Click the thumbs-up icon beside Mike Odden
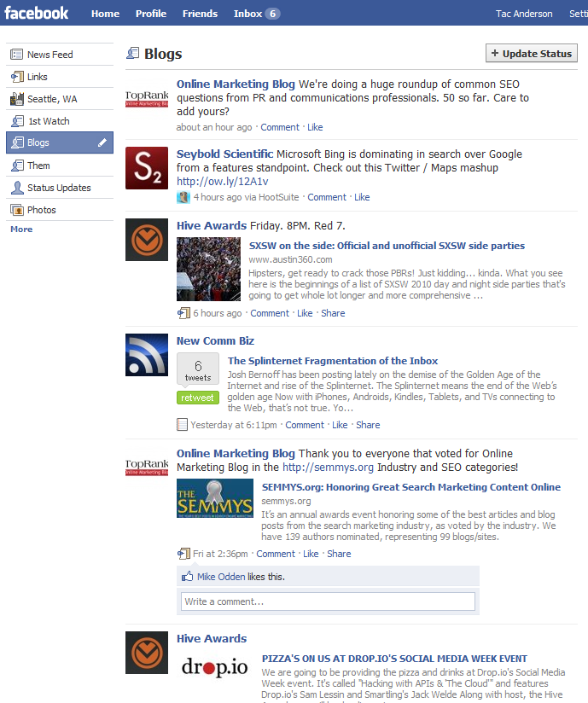Screen dimensions: 588x703 tap(187, 576)
